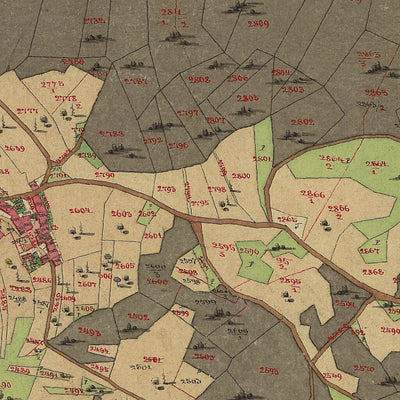
Task: Click the parcel labeled 2868
Action: pyautogui.click(x=373, y=272)
